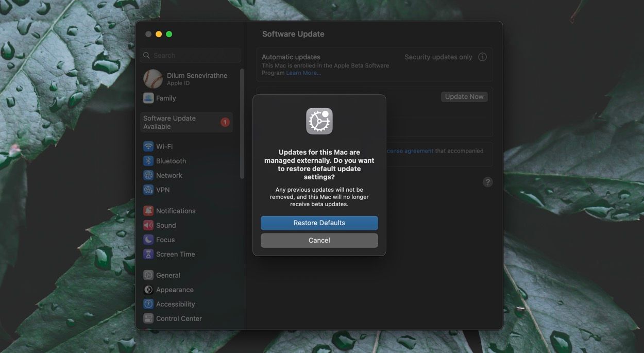Open Family settings icon
The image size is (644, 353).
[x=148, y=98]
